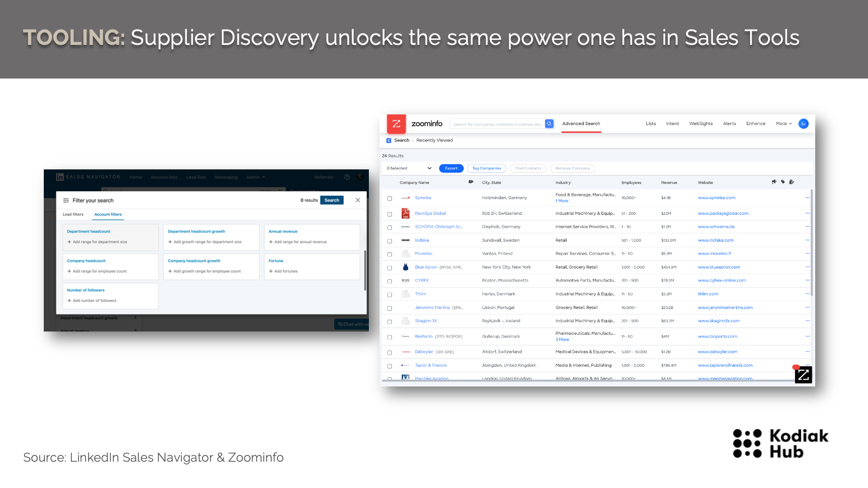Screen dimensions: 868x488
Task: Open the Dätwyler company link
Action: (x=424, y=352)
